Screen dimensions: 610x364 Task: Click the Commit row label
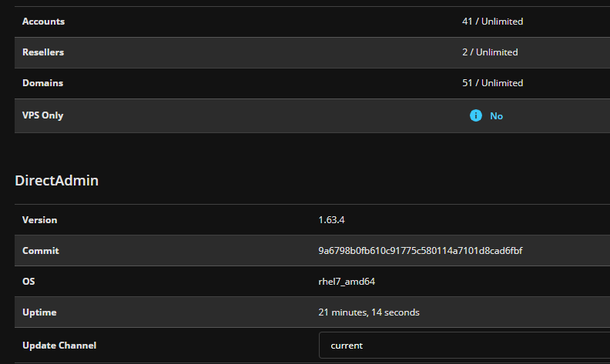click(41, 251)
